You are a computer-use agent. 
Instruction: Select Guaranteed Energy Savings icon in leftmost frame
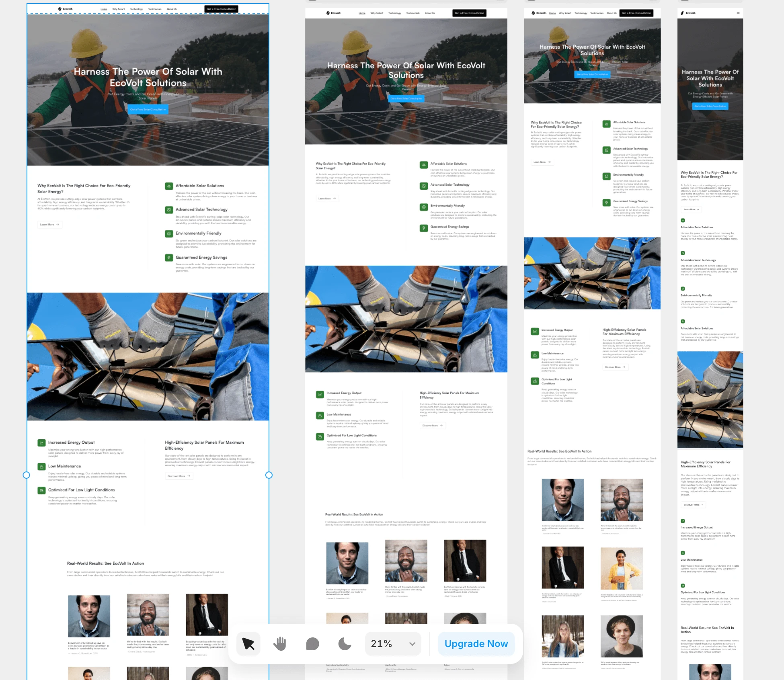[x=169, y=258]
